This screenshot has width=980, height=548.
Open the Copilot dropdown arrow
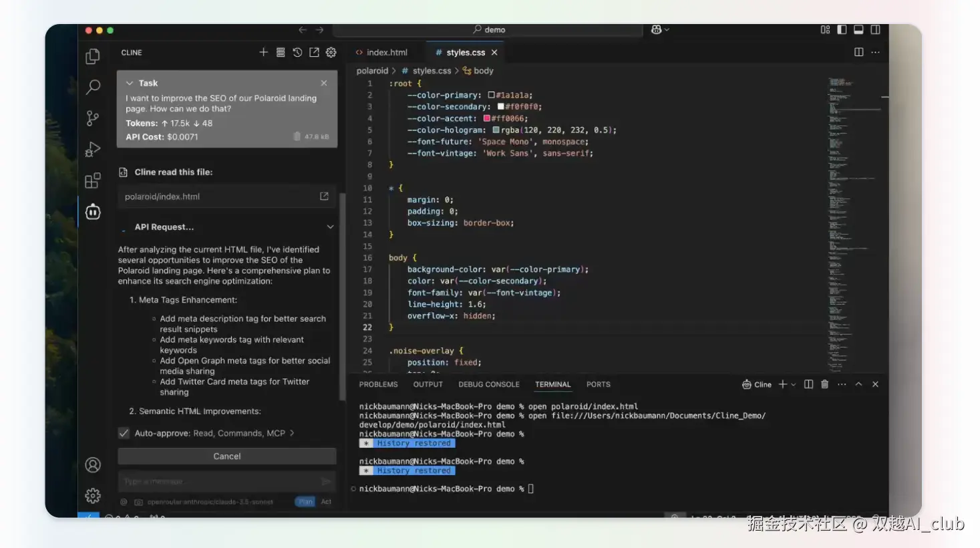667,30
